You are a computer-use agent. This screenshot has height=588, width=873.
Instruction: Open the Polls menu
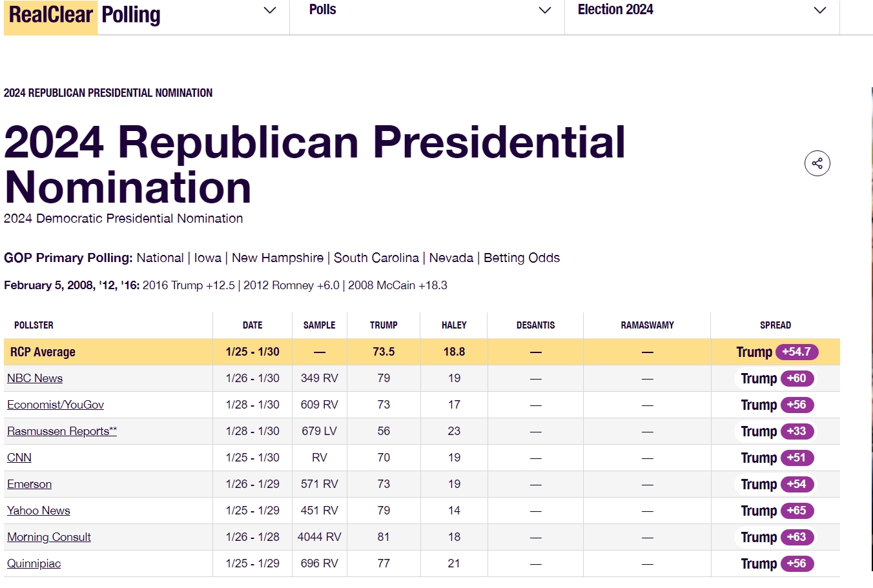pyautogui.click(x=323, y=10)
